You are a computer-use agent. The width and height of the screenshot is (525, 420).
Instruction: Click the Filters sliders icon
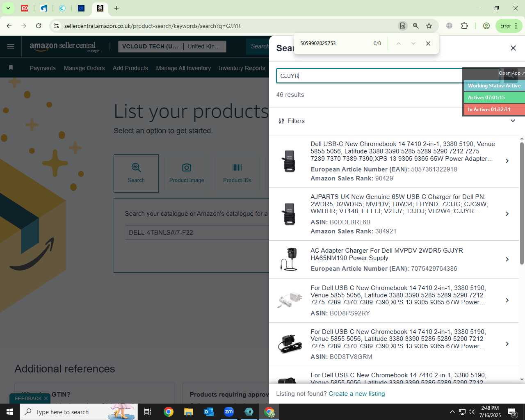click(281, 121)
